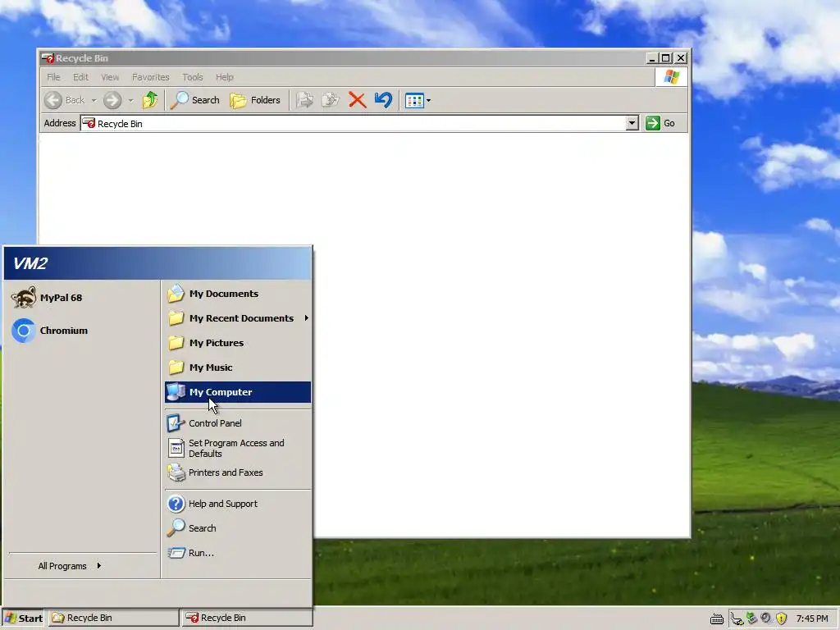Open the File menu in Recycle Bin
The image size is (840, 630).
[53, 77]
